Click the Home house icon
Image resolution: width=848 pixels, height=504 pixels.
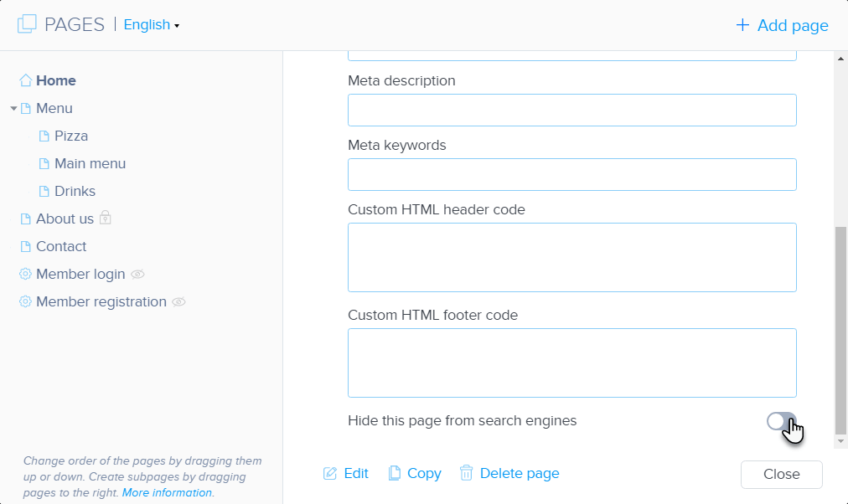tap(25, 80)
